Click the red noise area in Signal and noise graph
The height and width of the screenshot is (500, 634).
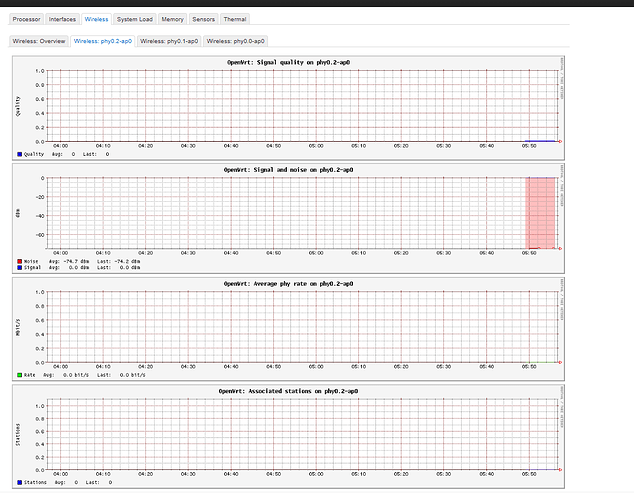540,212
